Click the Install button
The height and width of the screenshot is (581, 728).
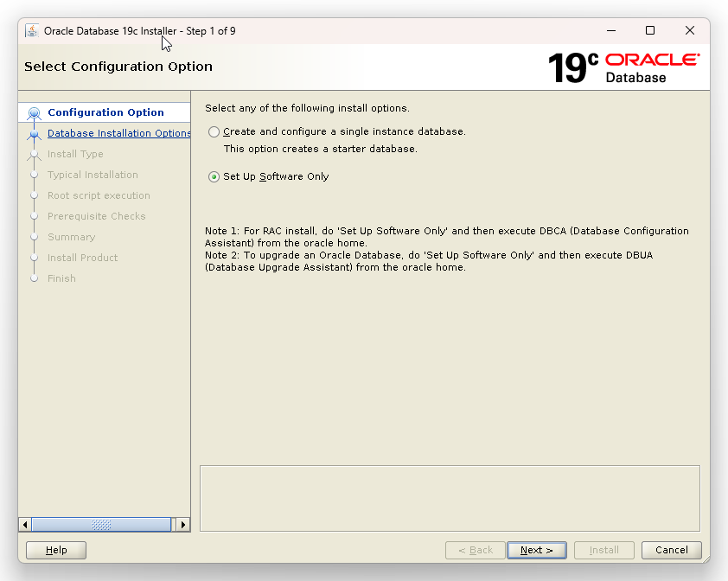click(x=603, y=551)
